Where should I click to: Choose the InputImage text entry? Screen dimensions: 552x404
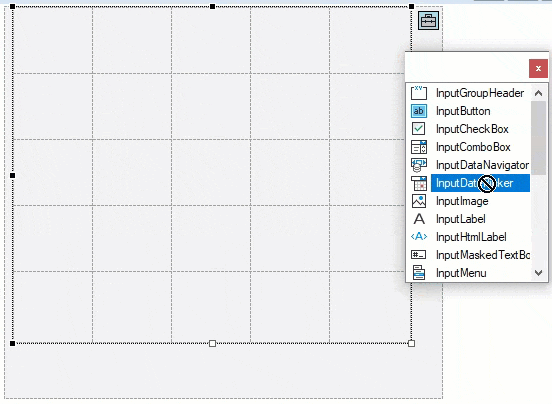pyautogui.click(x=462, y=201)
